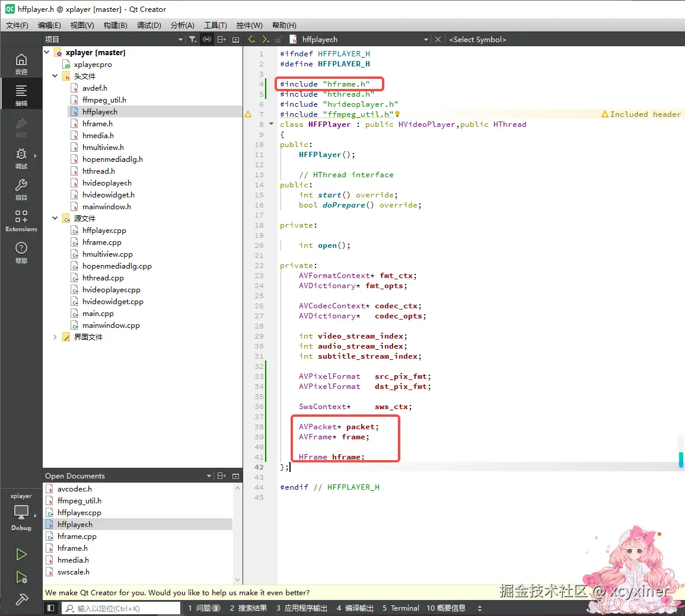Open the Terminal output pane

click(400, 608)
